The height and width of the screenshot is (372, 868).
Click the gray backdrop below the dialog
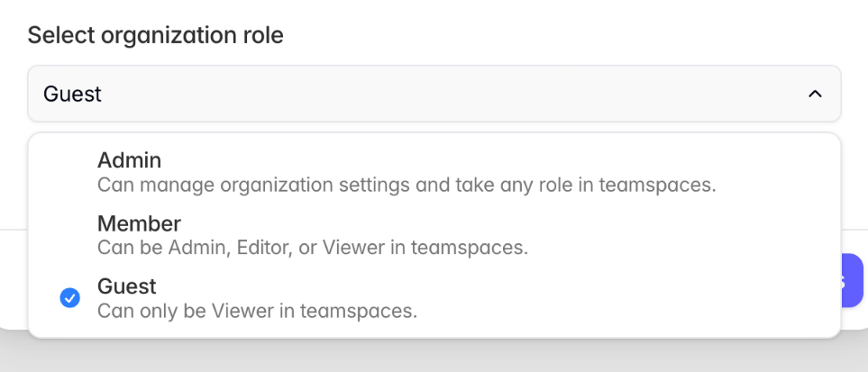point(433,356)
